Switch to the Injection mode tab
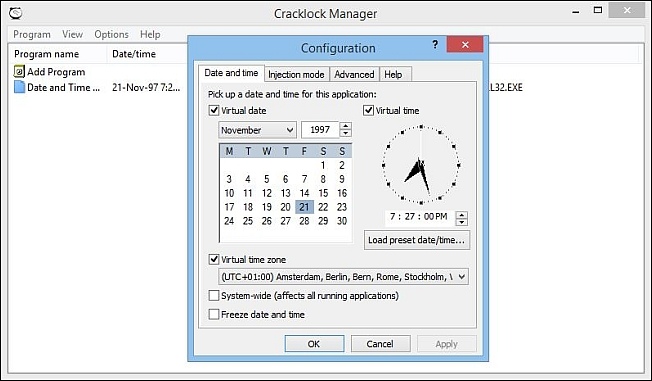This screenshot has height=381, width=652. 296,74
